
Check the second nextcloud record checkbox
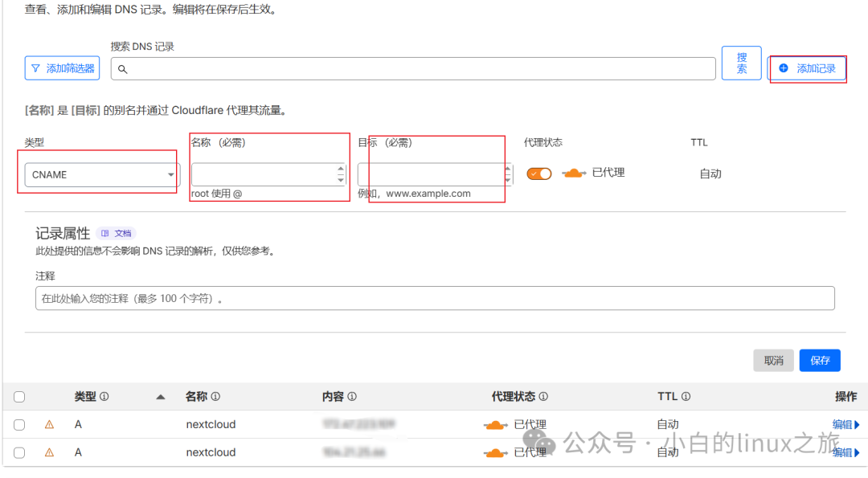(19, 452)
